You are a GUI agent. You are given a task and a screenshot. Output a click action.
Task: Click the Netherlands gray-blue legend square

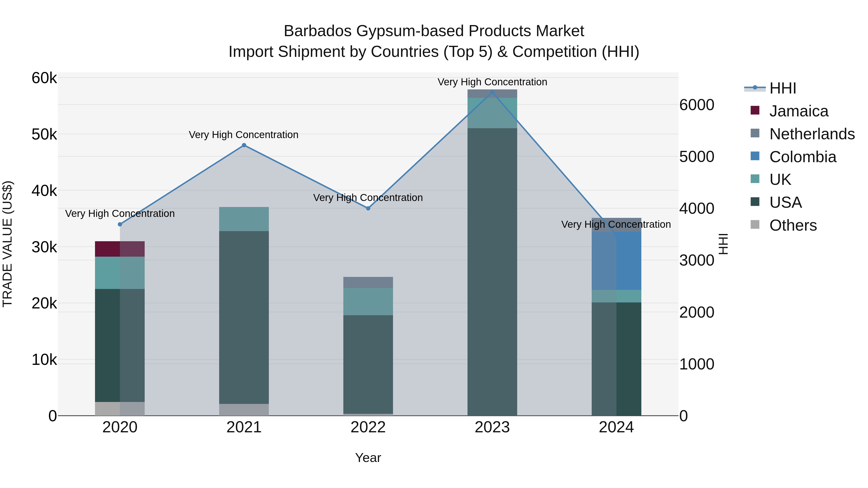click(x=755, y=133)
